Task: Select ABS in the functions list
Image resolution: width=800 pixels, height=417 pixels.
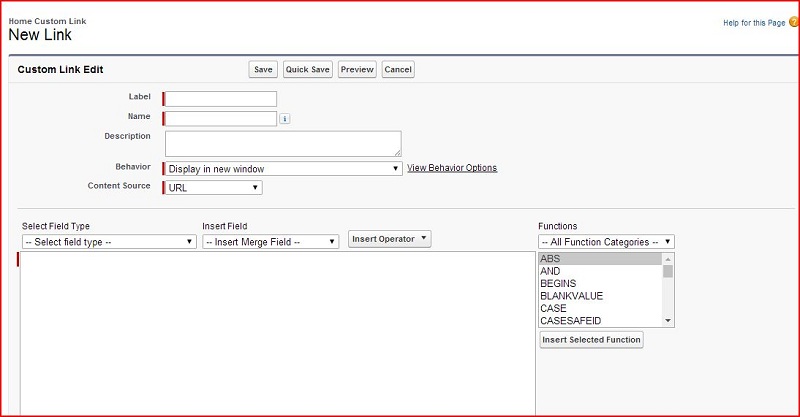Action: pos(600,259)
